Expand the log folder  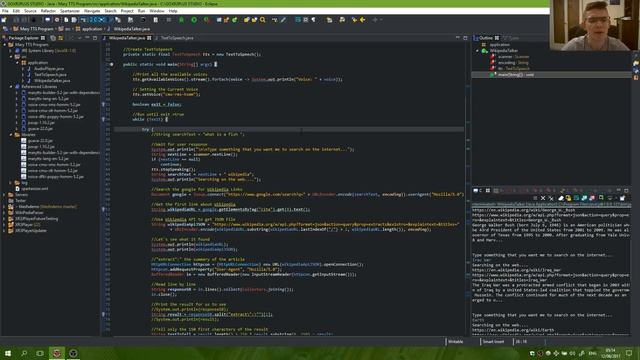click(11, 183)
